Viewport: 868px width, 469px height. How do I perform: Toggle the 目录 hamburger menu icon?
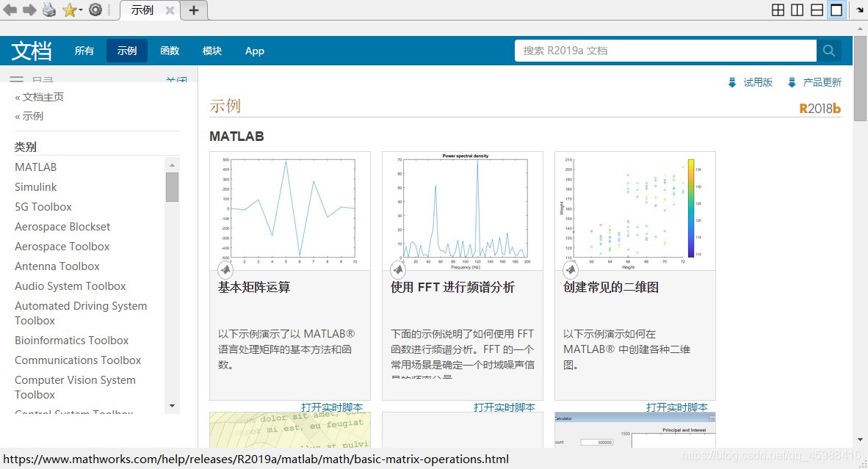click(17, 80)
